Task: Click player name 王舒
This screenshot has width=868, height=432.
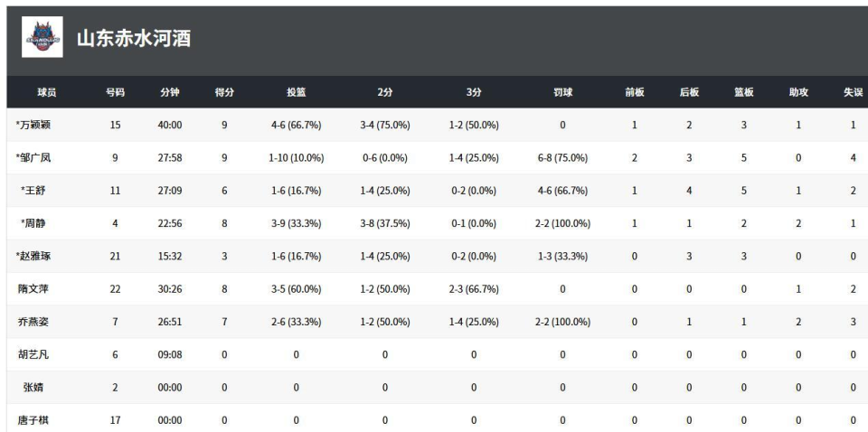Action: click(x=35, y=190)
